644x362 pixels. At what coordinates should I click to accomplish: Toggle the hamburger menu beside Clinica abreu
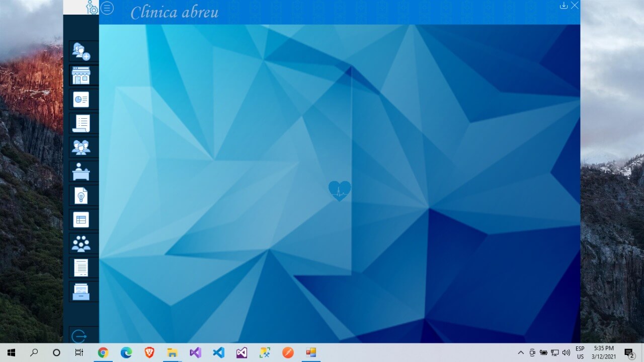point(107,8)
